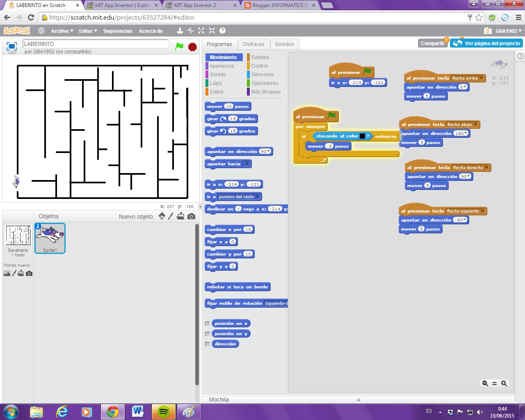The image size is (525, 420).
Task: Open the help panel question mark on the right
Action: (x=520, y=56)
